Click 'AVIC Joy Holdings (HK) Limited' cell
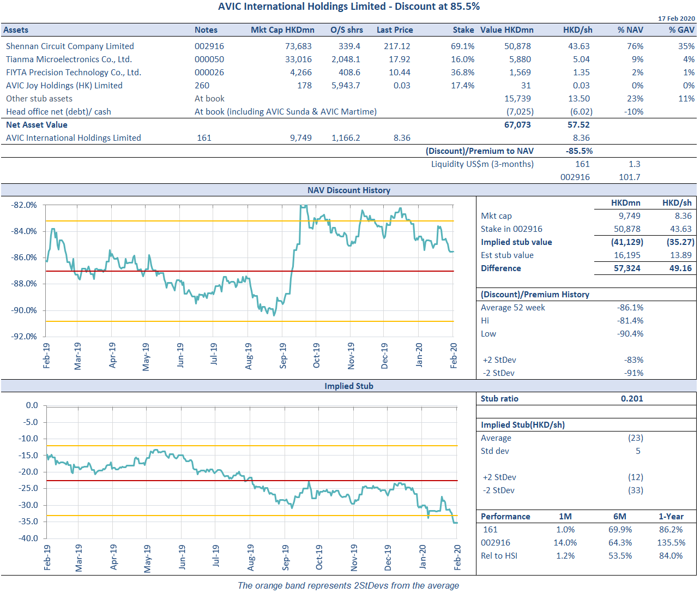 pos(64,86)
